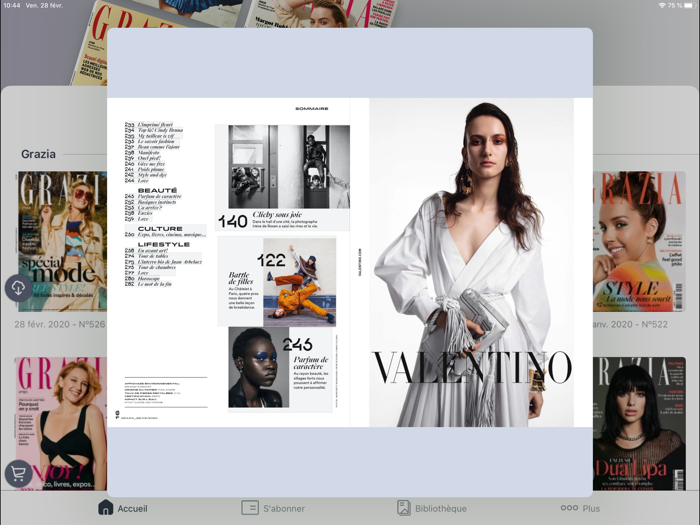Open Grazia issue N°526 spécial mode cover

click(62, 241)
